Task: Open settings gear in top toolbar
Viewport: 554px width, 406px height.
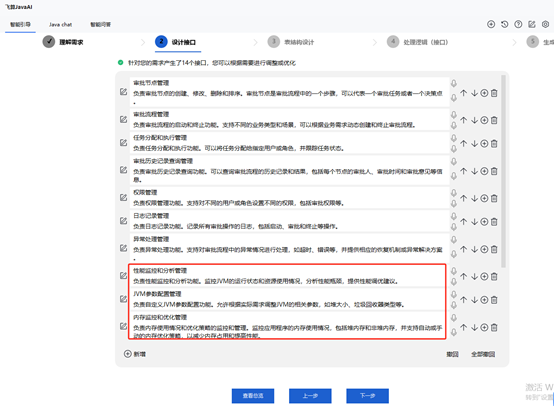Action: tap(545, 24)
